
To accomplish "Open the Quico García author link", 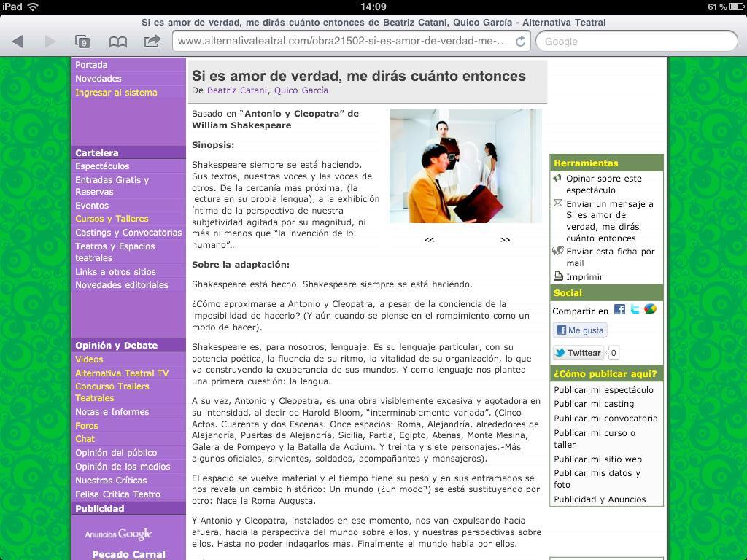I will pos(301,90).
